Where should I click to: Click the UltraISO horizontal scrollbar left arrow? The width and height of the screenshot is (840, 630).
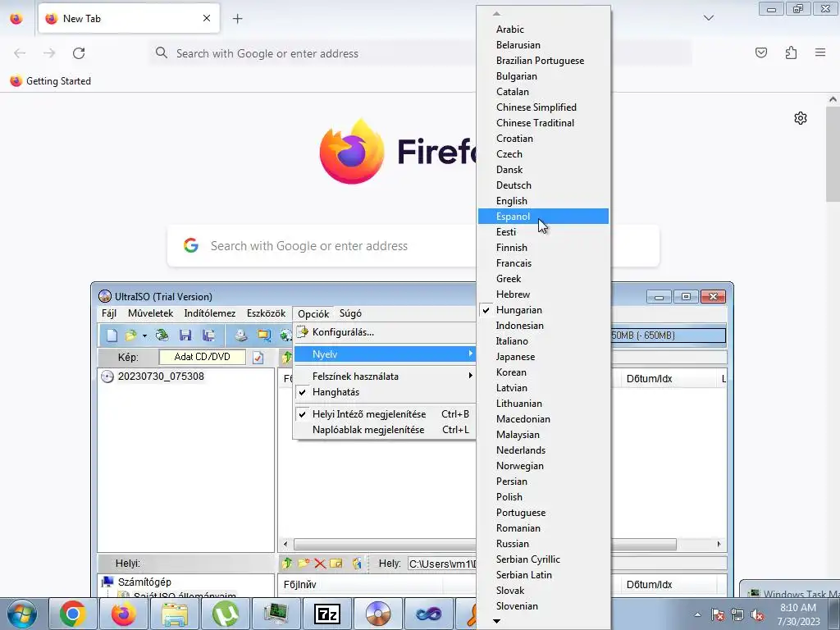tap(285, 545)
